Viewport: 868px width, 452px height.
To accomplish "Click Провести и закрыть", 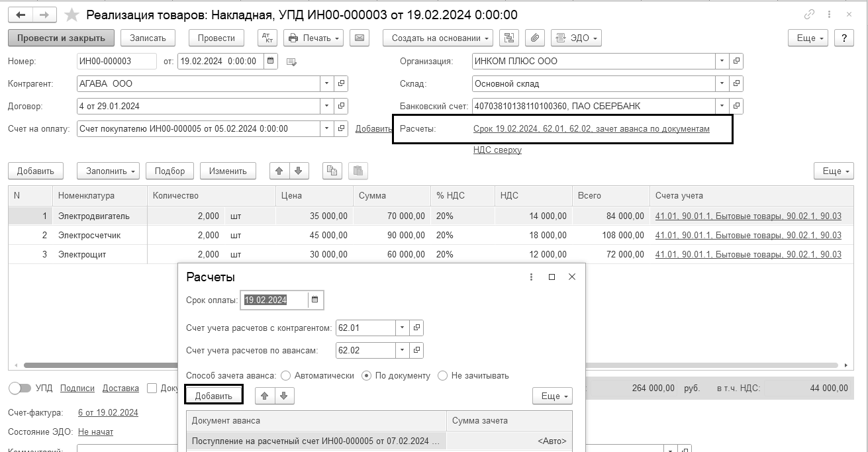I will coord(61,38).
